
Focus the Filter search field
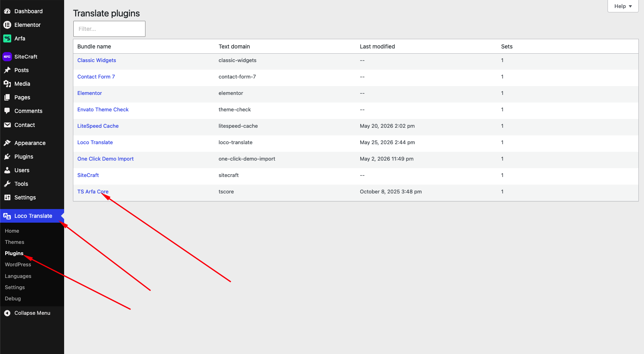coord(109,29)
